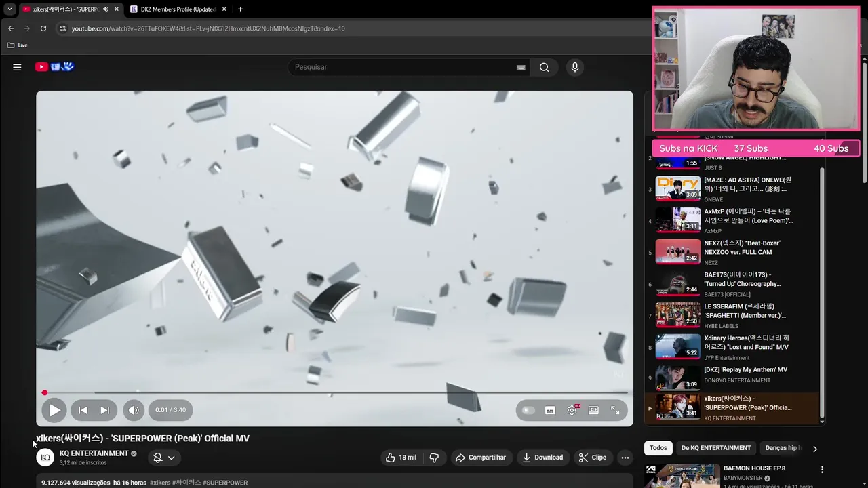Image resolution: width=868 pixels, height=488 pixels.
Task: Play NEXZ Beat-Boxer playlist item
Action: pyautogui.click(x=732, y=253)
